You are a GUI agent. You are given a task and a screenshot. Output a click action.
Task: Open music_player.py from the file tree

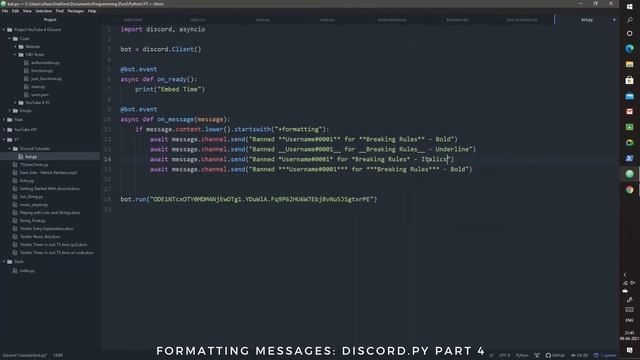34,205
